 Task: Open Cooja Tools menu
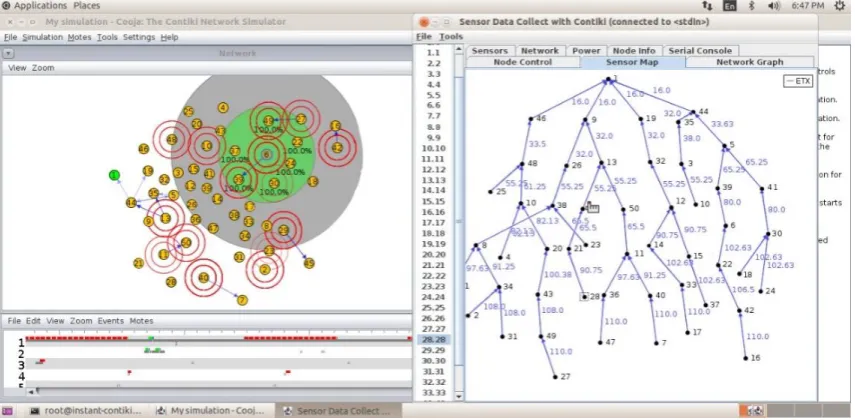click(107, 37)
